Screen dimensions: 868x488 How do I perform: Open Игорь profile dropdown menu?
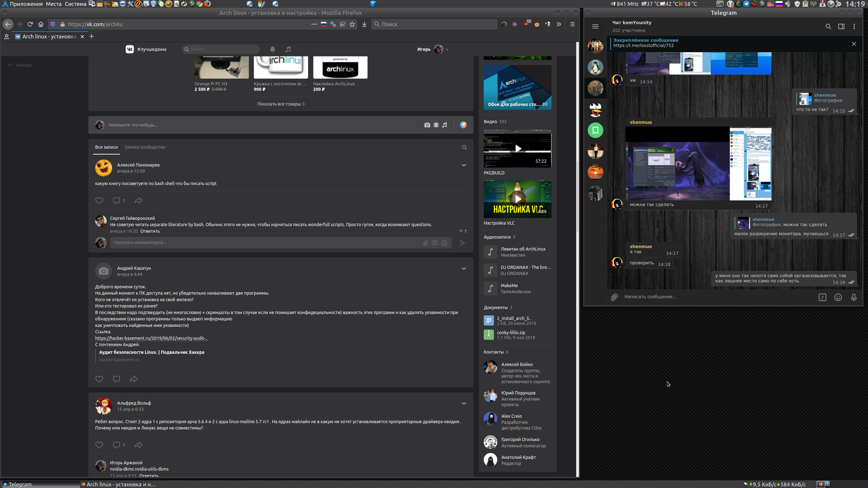point(433,49)
